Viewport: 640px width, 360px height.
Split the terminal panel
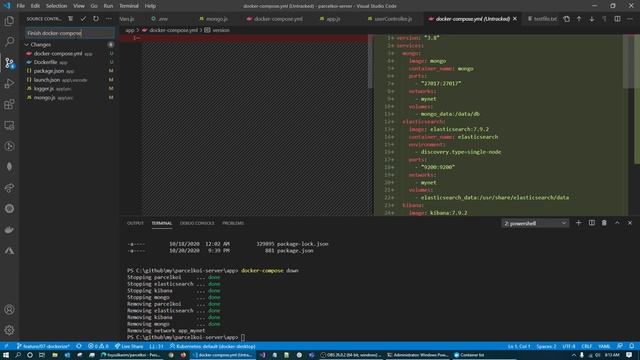pos(591,223)
